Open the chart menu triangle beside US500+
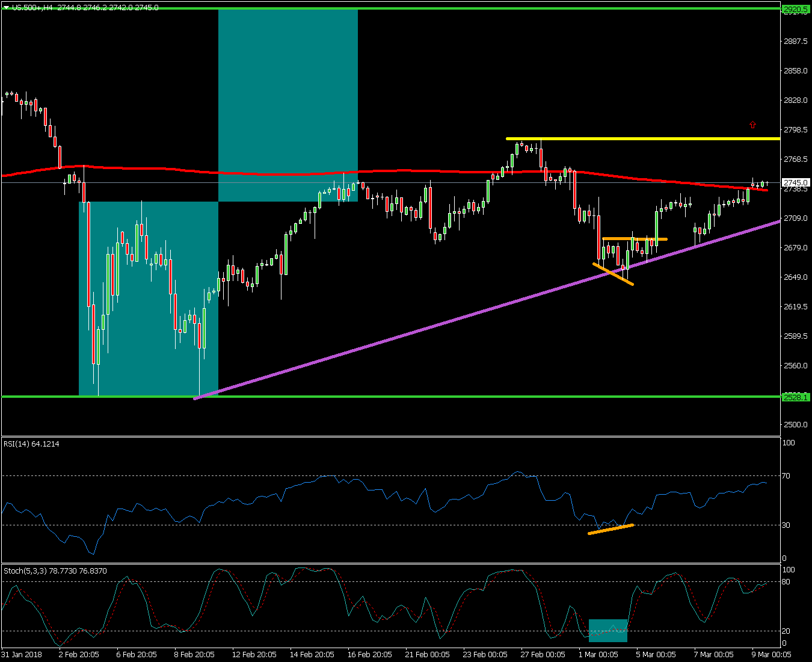This screenshot has width=812, height=662. [6, 8]
